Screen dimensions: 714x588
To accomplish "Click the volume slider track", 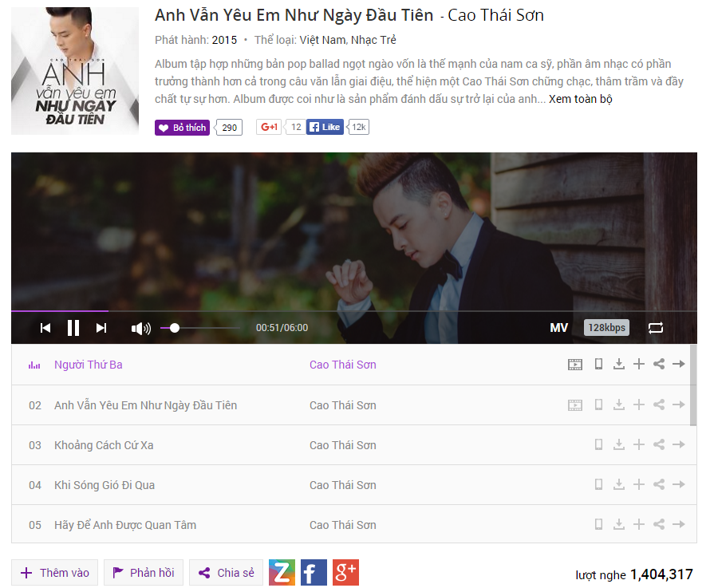I will [200, 328].
